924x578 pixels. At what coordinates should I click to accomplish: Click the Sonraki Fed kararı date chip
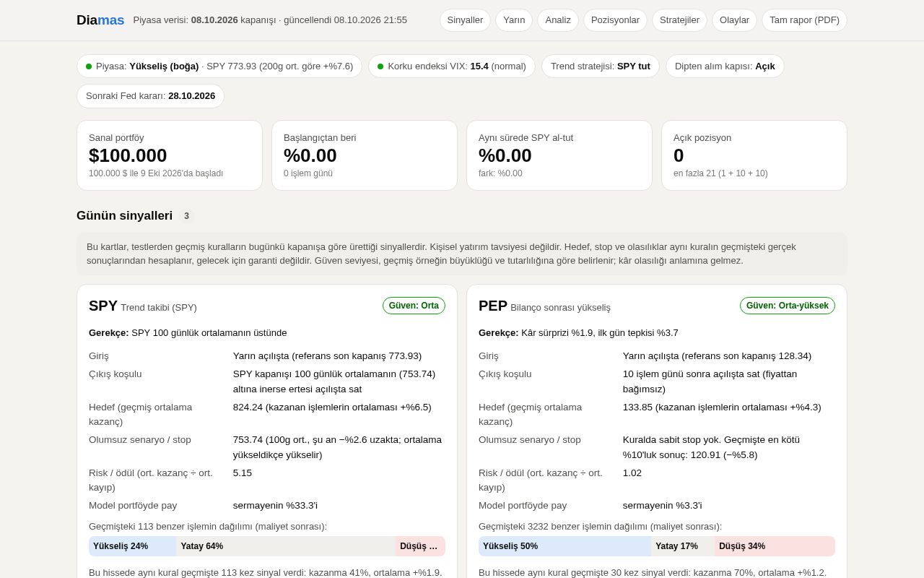coord(150,96)
